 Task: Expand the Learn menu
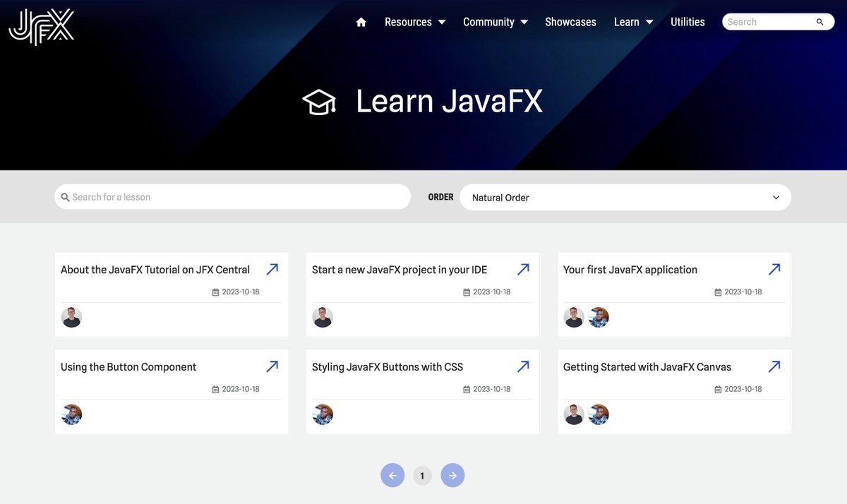(633, 22)
